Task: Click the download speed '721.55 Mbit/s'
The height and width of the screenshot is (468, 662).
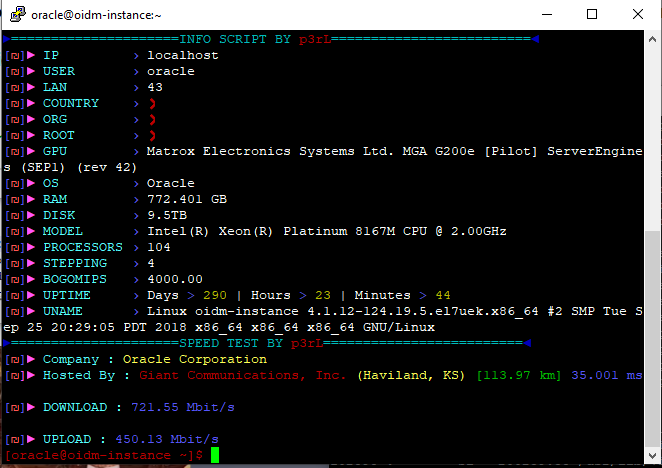Action: tap(182, 408)
